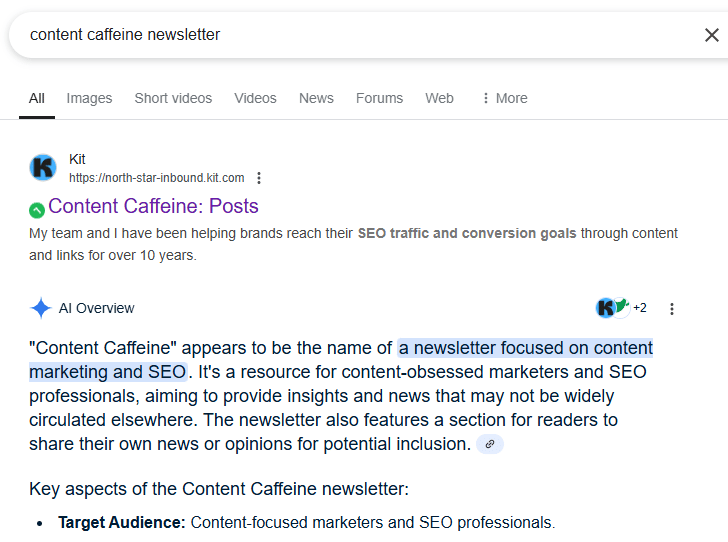This screenshot has height=542, width=728.
Task: Select the Web results tab
Action: (439, 98)
